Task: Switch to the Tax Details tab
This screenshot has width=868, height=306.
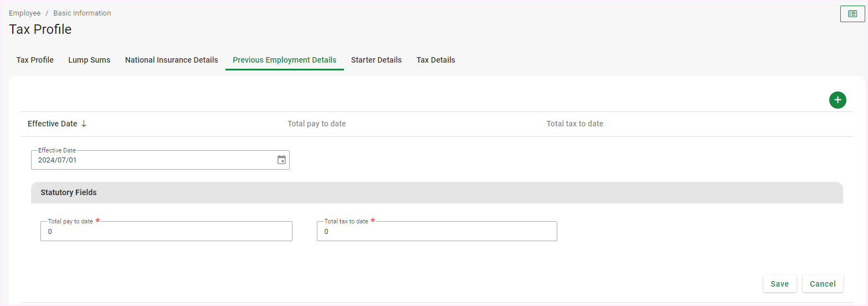Action: coord(435,60)
